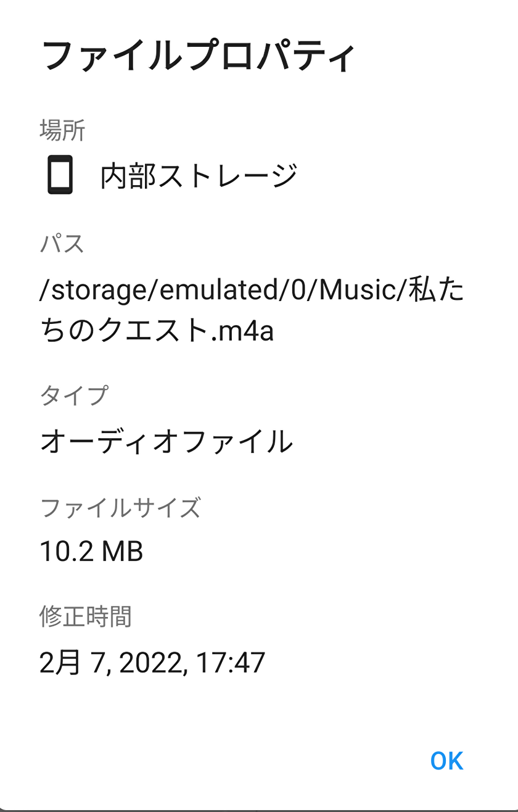Click the ちのクエスト.m4a filename line
This screenshot has width=518, height=812.
157,331
